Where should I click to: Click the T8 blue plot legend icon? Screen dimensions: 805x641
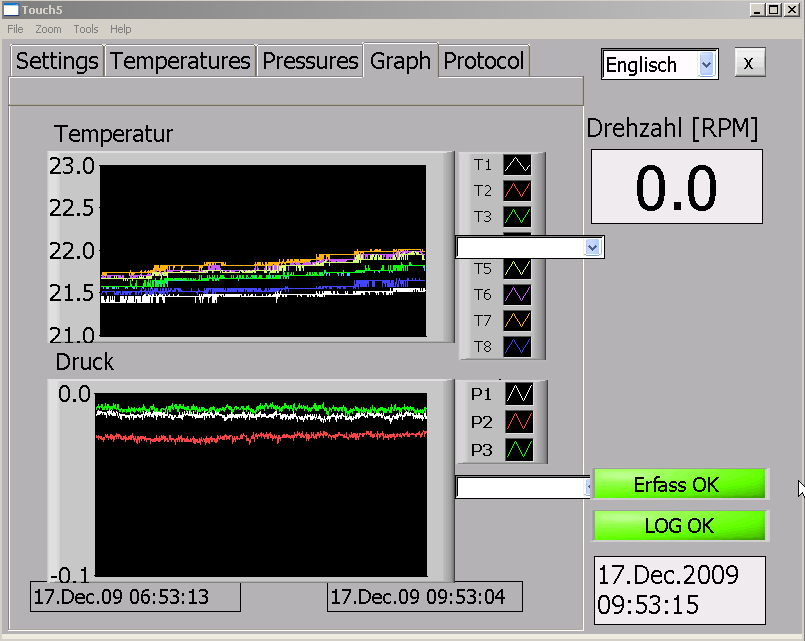click(517, 346)
